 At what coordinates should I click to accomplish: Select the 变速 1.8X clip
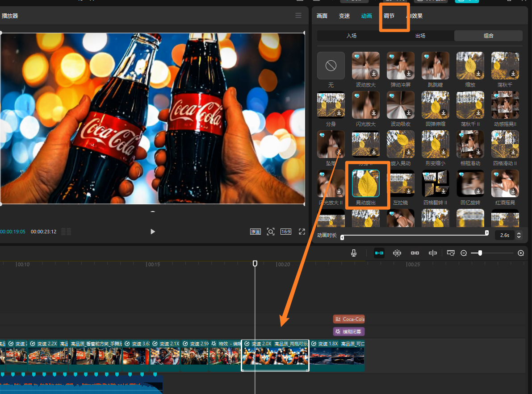pos(337,355)
